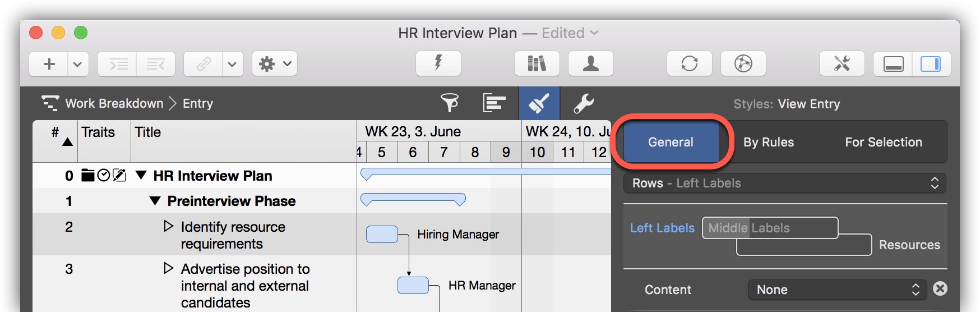This screenshot has width=980, height=312.
Task: Click the tools crossed wrench icon
Action: 842,63
